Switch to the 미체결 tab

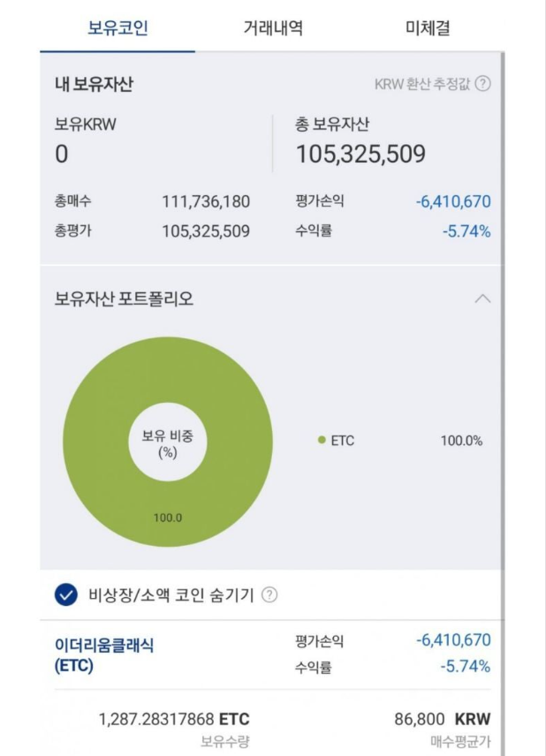pyautogui.click(x=428, y=27)
